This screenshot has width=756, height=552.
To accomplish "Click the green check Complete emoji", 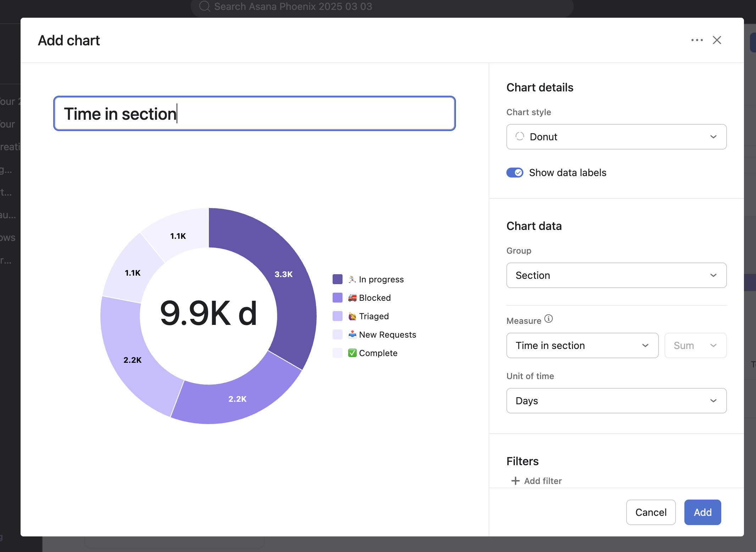I will [x=352, y=353].
